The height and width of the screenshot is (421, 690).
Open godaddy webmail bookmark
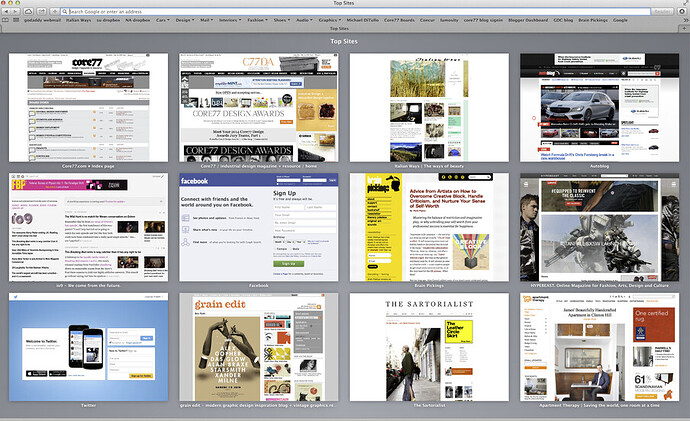pyautogui.click(x=42, y=20)
